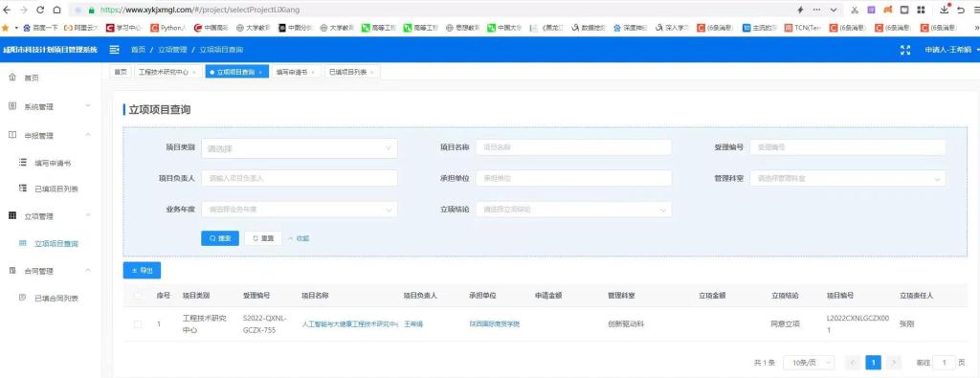Open the 业务年度 dropdown
The height and width of the screenshot is (378, 980).
point(299,210)
